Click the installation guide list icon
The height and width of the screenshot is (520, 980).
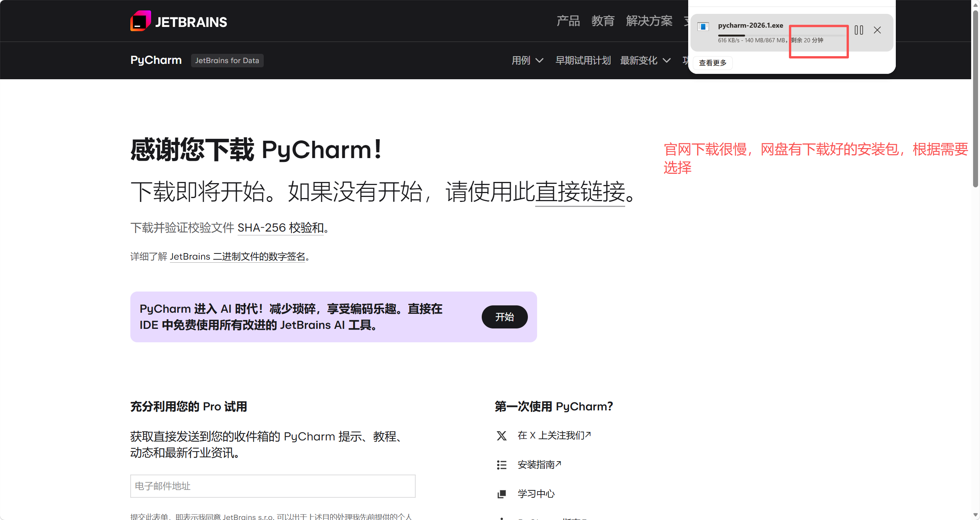click(501, 465)
